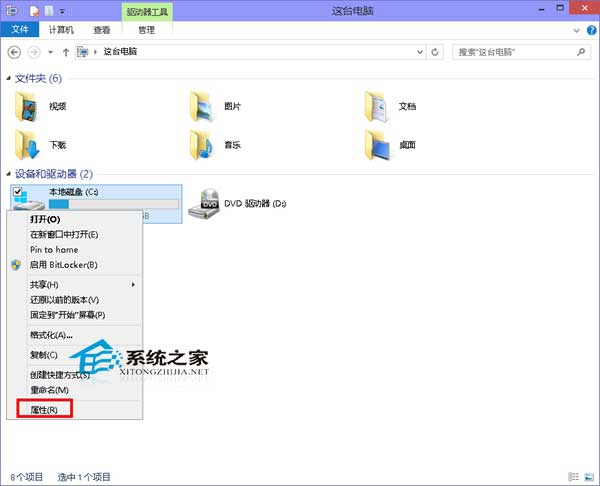The width and height of the screenshot is (600, 486).
Task: Choose 属性(R) menu entry
Action: (x=74, y=410)
